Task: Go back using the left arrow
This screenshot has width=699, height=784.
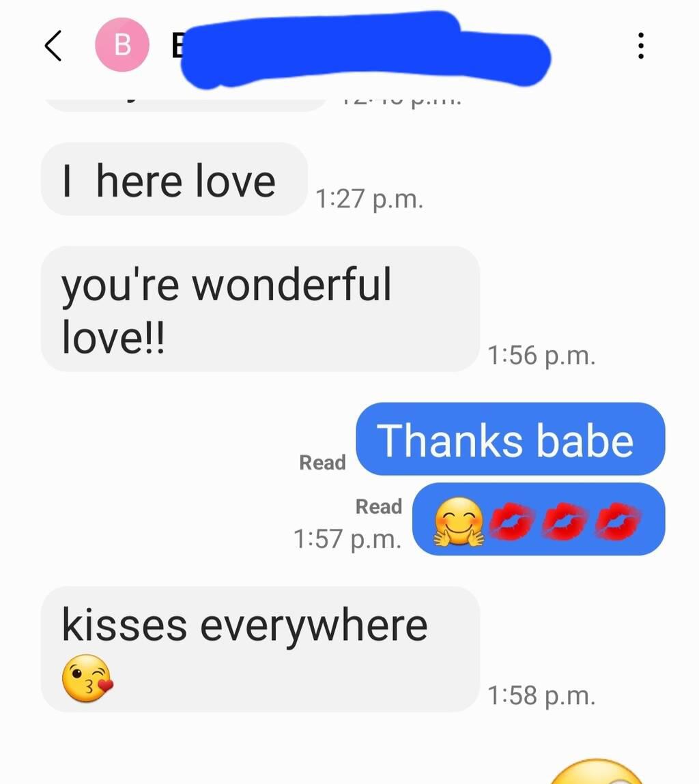Action: pyautogui.click(x=53, y=46)
